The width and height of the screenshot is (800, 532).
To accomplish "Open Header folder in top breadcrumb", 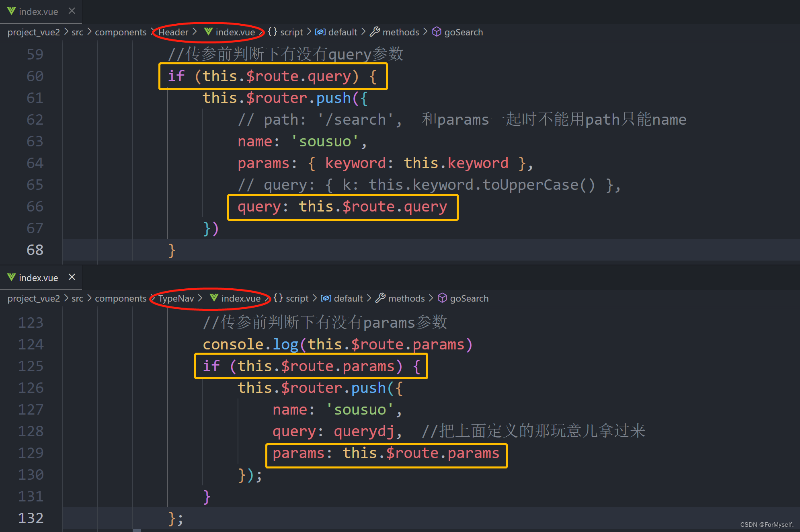I will click(173, 32).
